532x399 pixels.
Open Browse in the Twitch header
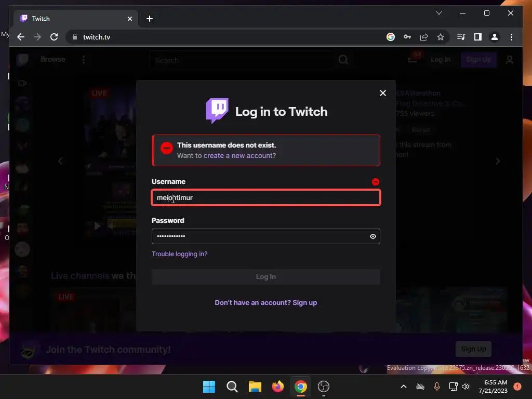coord(52,59)
